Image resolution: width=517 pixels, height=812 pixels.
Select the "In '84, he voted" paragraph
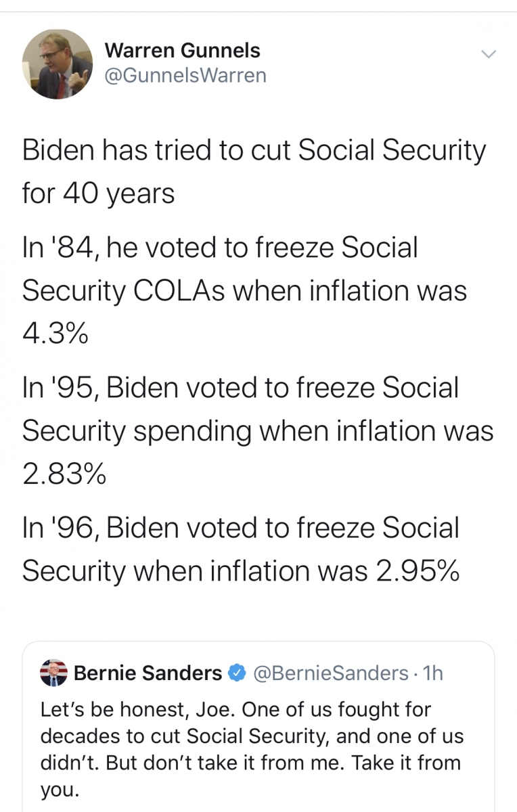244,290
